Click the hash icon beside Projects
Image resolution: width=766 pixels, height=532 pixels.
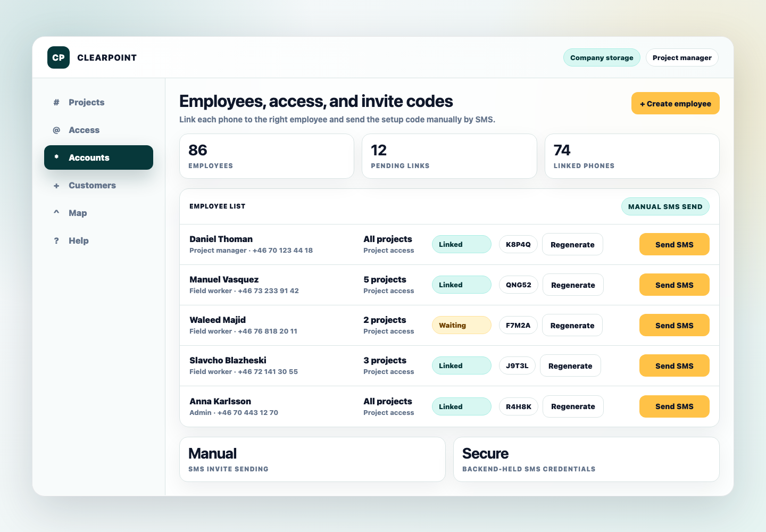pos(56,102)
